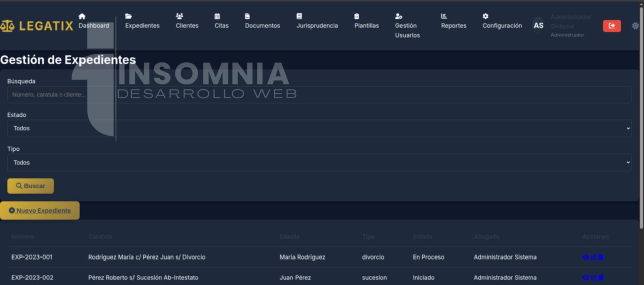View expediente EXP-2023-002 using eye icon
The width and height of the screenshot is (644, 285).
(586, 278)
